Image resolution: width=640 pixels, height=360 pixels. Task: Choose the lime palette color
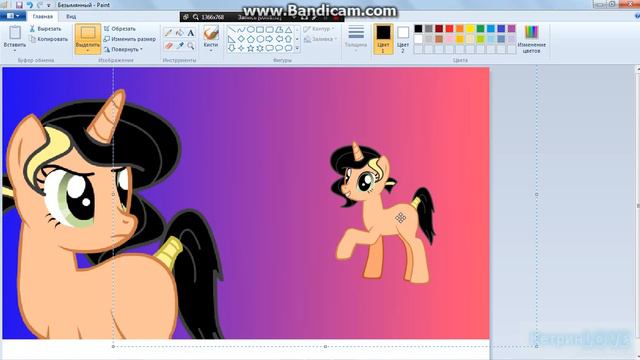click(x=480, y=39)
